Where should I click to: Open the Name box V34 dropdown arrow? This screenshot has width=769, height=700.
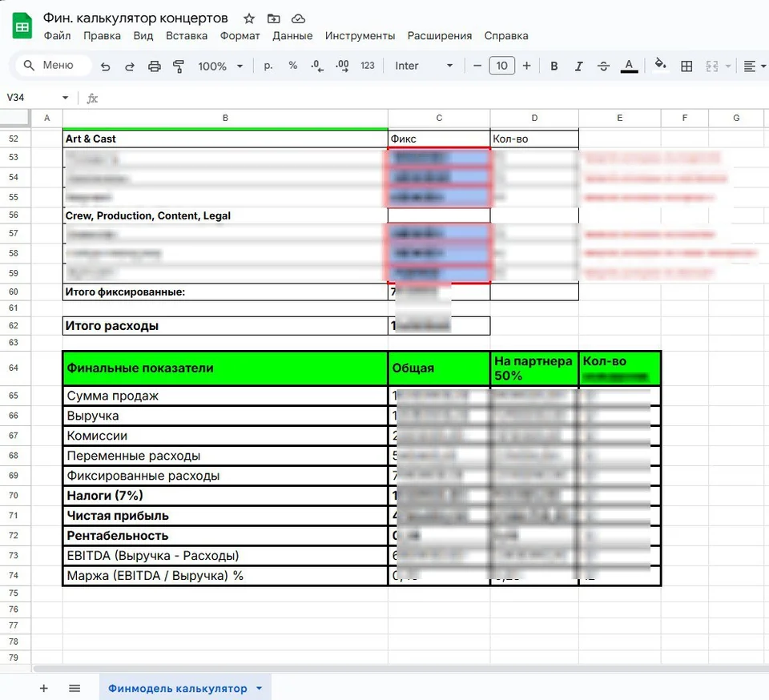tap(65, 98)
